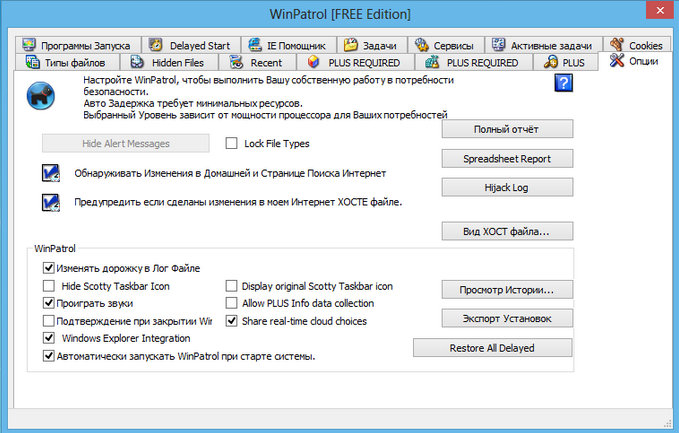Click the icon on Активные задачи tab
This screenshot has width=679, height=433.
coord(498,44)
